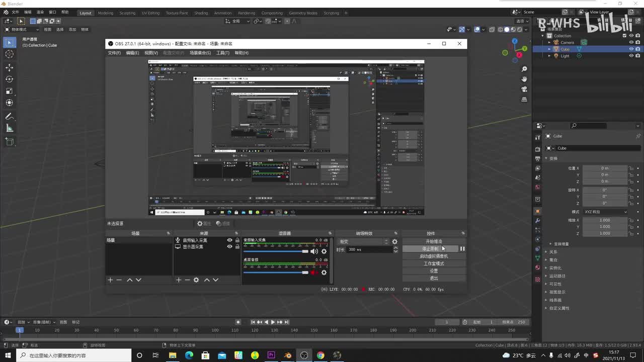Adjust 桌面音频 volume slider handle
The height and width of the screenshot is (362, 644).
(x=305, y=273)
